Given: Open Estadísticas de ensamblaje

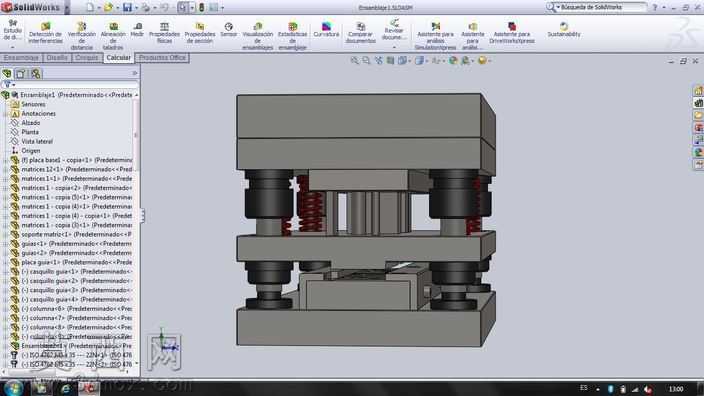Looking at the screenshot, I should (292, 35).
